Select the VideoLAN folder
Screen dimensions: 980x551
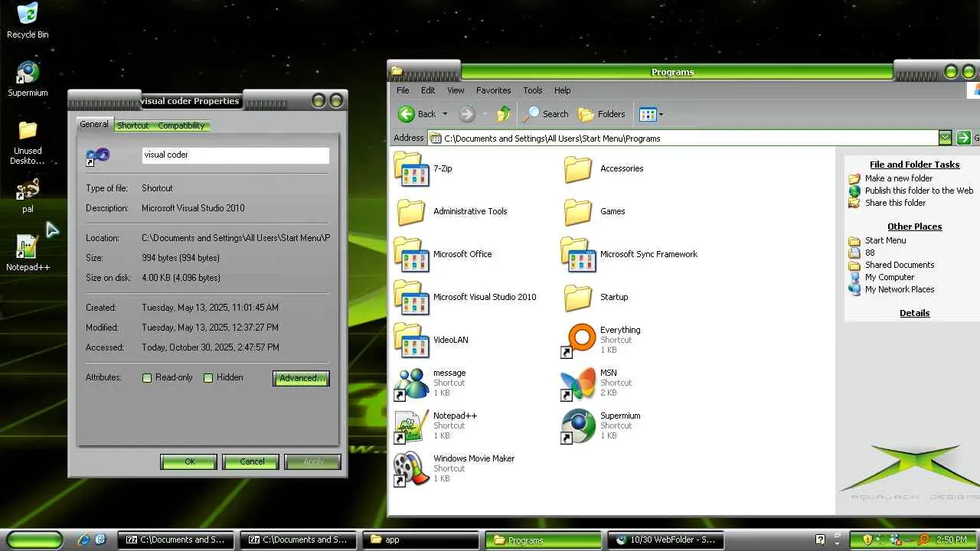(431, 340)
